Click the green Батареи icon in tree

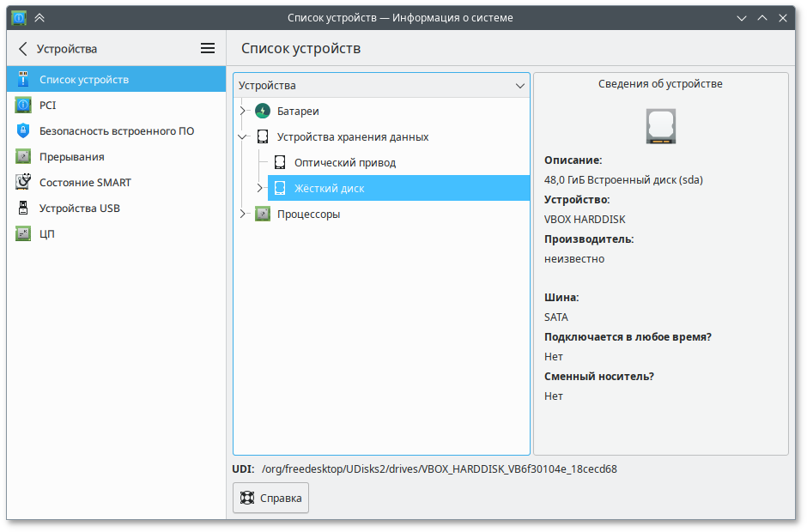[263, 111]
